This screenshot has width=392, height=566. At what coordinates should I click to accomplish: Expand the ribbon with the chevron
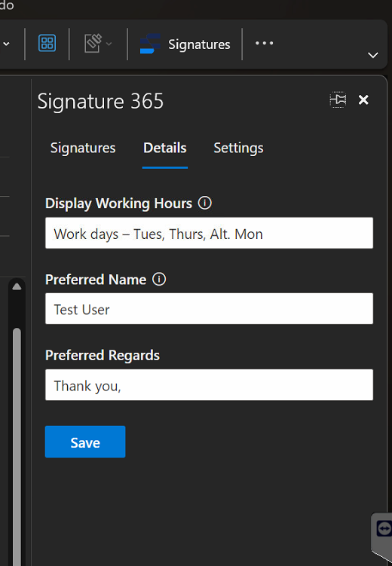click(x=373, y=55)
